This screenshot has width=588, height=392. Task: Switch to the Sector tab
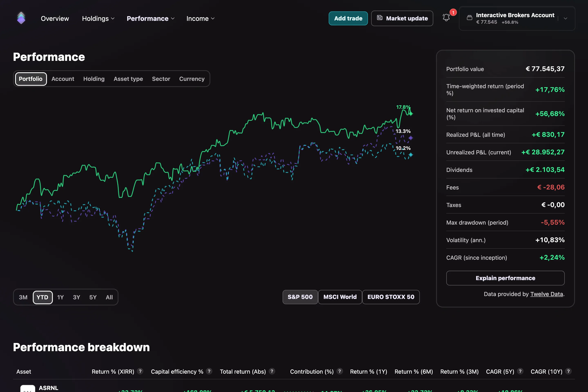pyautogui.click(x=161, y=79)
